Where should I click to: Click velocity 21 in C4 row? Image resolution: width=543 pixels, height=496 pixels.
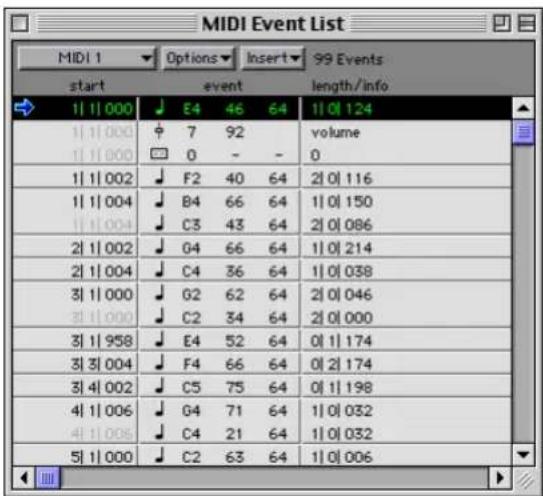point(234,434)
